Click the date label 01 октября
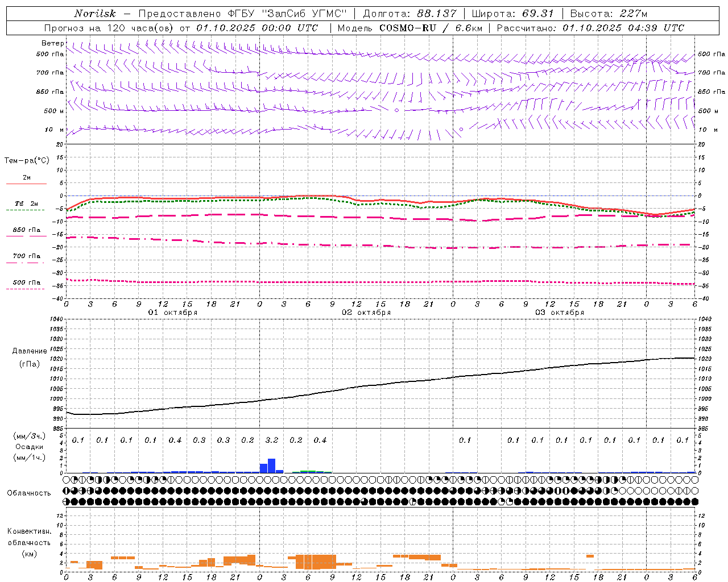This screenshot has width=728, height=582. [173, 313]
